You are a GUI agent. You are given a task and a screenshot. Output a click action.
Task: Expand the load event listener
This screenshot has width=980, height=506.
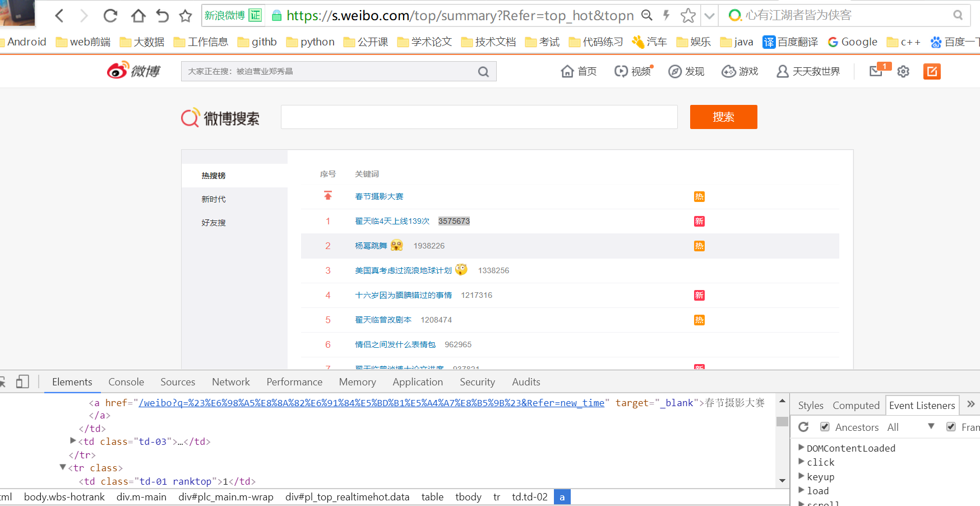point(801,490)
